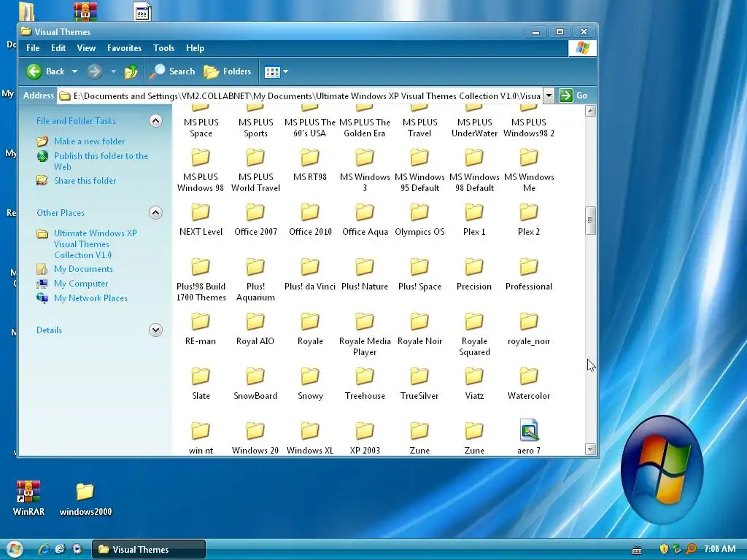Select the Slate folder
The width and height of the screenshot is (747, 560).
[201, 384]
